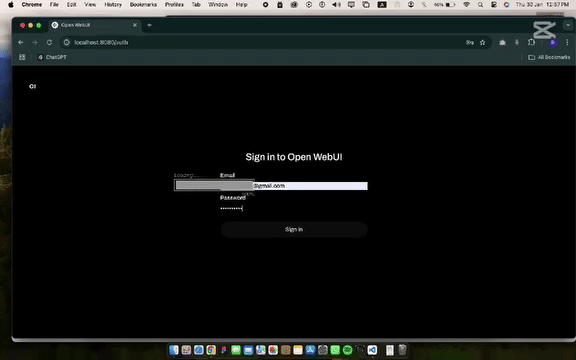Screen dimensions: 576x360
Task: Open Maps from the dock
Action: point(261,350)
